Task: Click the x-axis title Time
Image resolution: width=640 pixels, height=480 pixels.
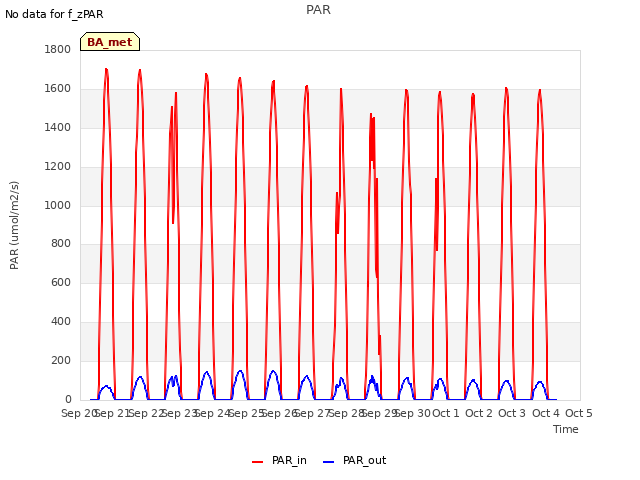Action: (x=566, y=429)
